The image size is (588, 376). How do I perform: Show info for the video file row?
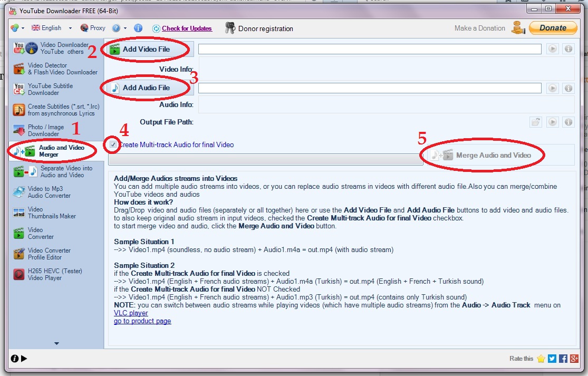pos(568,49)
